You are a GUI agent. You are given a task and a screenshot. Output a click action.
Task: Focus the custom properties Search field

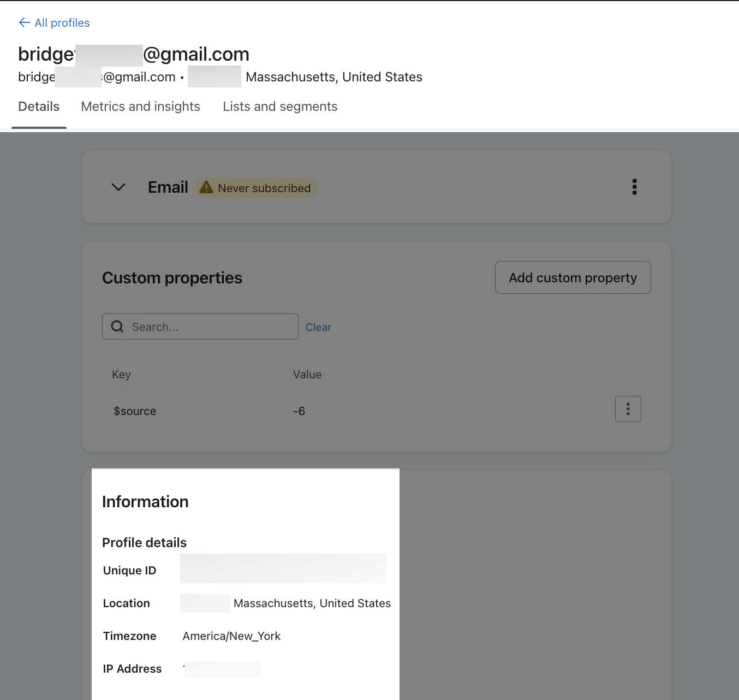click(210, 327)
